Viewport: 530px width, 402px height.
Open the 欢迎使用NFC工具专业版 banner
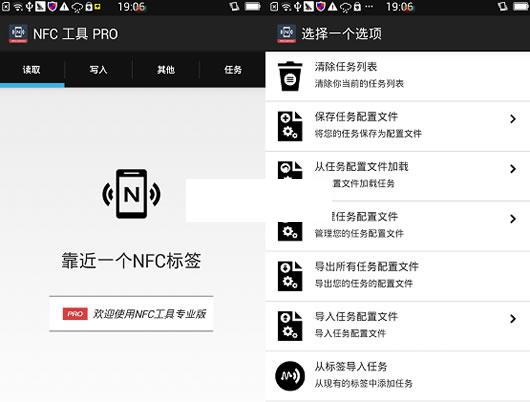click(131, 313)
